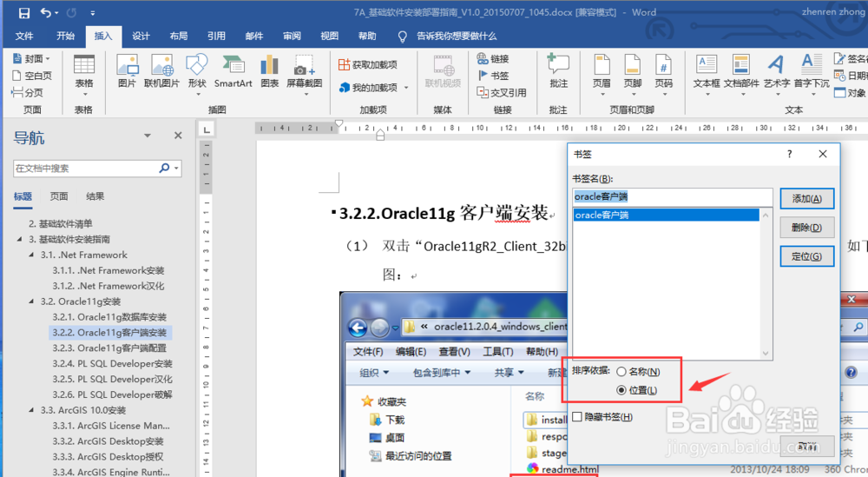
Task: Collapse the '3.1. .Net Framework' heading
Action: tap(31, 255)
